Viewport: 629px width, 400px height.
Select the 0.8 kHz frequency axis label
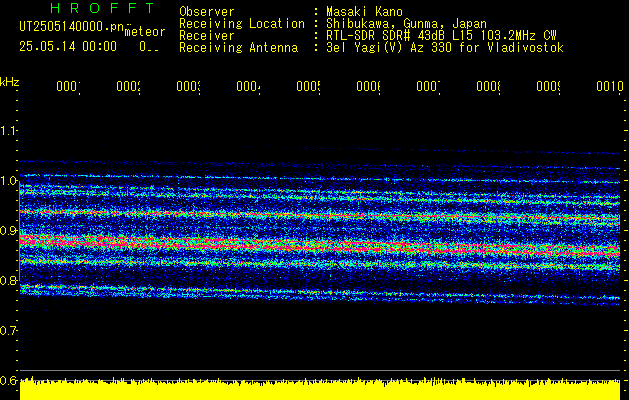click(8, 280)
